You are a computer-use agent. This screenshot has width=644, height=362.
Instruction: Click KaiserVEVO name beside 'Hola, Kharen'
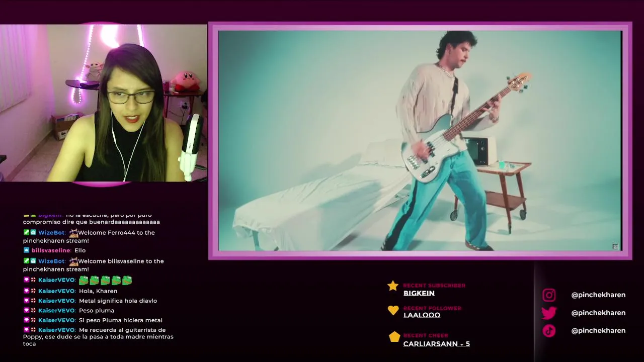tap(56, 291)
